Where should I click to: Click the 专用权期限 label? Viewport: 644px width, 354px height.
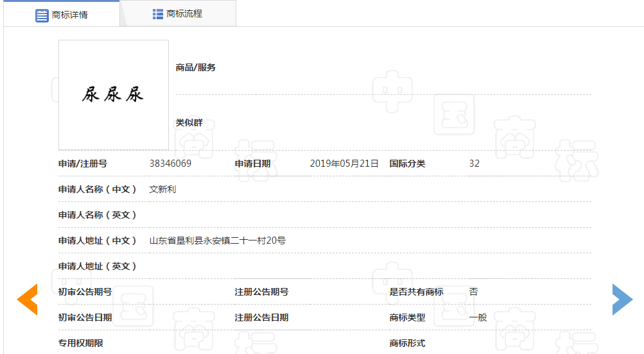point(80,343)
